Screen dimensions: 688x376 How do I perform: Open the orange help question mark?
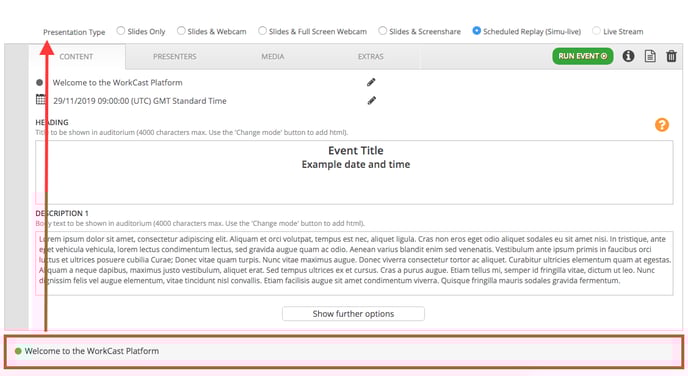coord(662,125)
